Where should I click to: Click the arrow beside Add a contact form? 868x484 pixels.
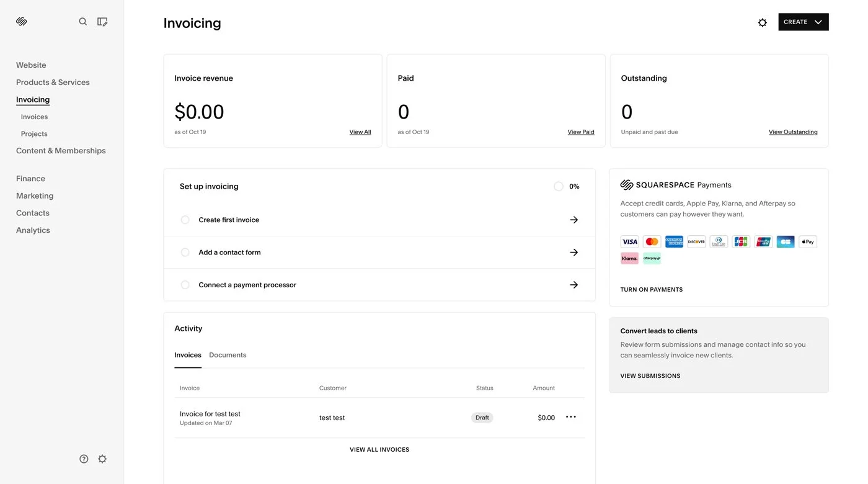pyautogui.click(x=573, y=252)
